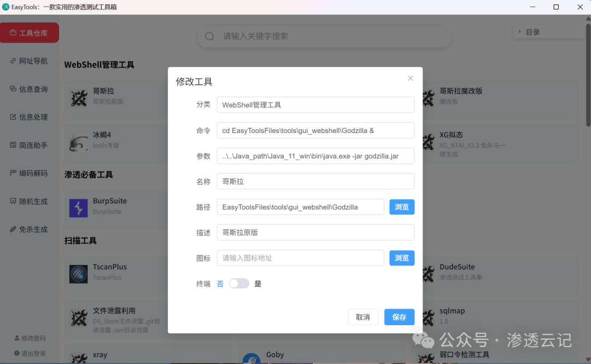Go to 免杀生成 in the sidebar
591x364 pixels.
click(x=30, y=229)
